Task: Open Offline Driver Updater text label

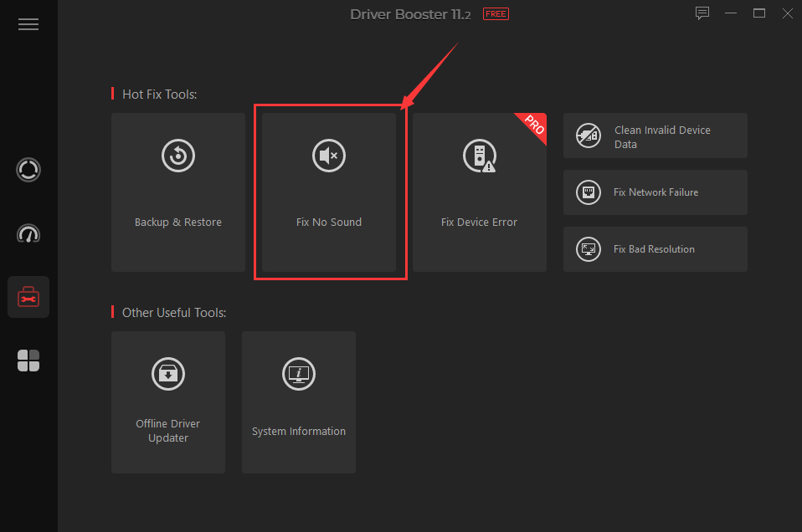Action: click(167, 431)
